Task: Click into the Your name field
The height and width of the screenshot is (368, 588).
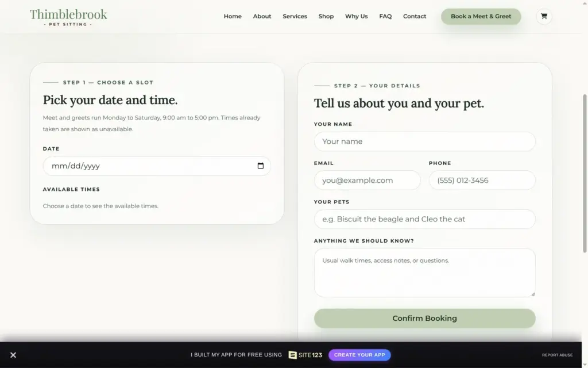Action: point(424,141)
